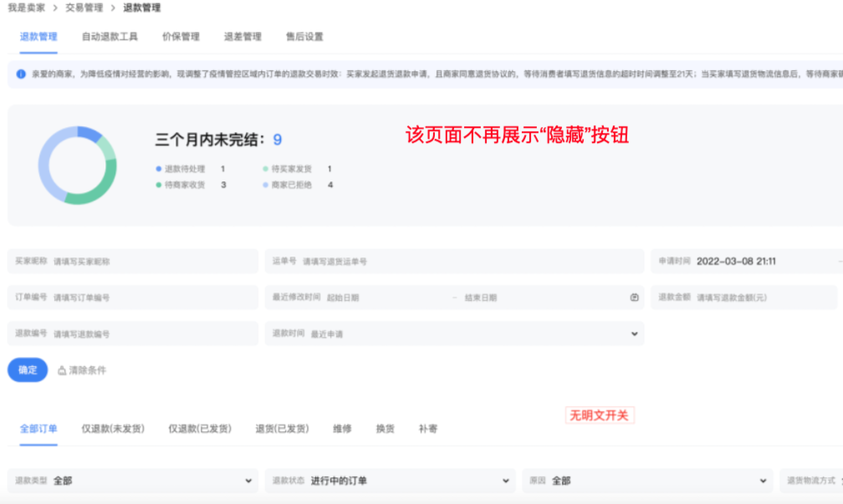Click the 买家昵称 input field

click(x=151, y=262)
